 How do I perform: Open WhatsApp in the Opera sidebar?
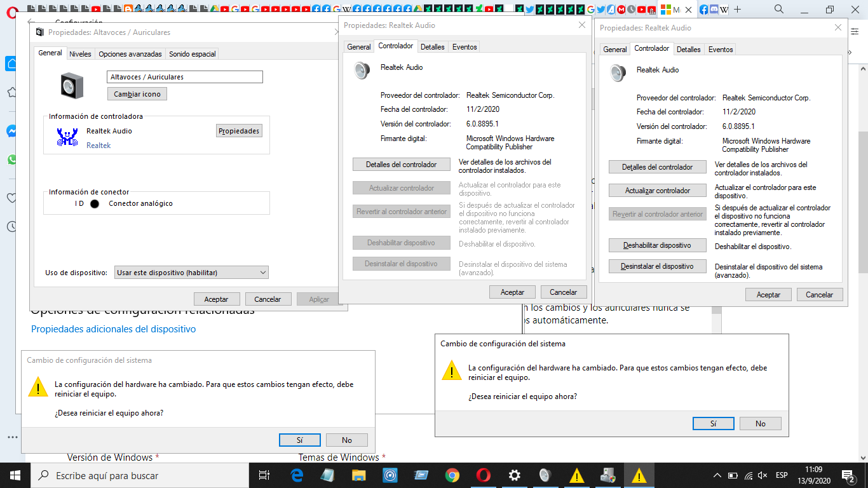pos(12,159)
